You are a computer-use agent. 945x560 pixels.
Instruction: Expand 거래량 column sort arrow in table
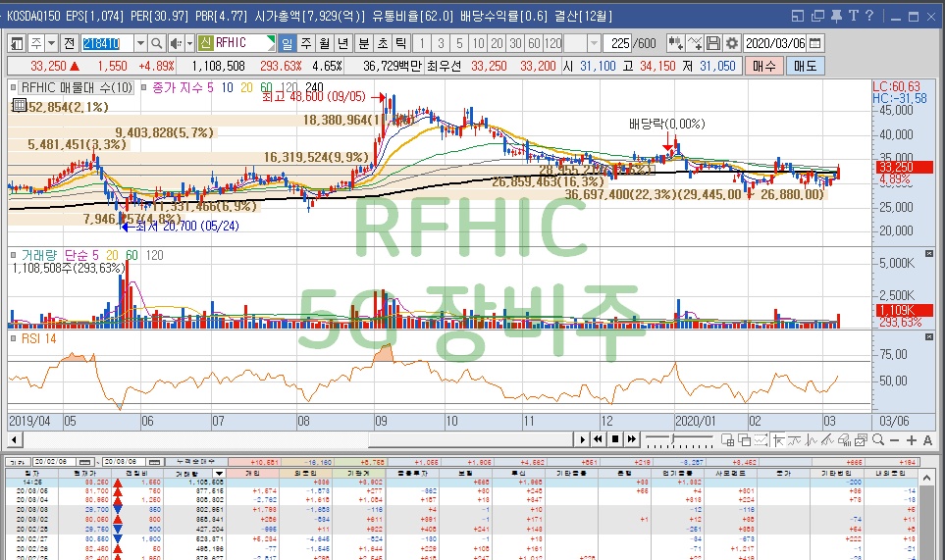pyautogui.click(x=220, y=474)
